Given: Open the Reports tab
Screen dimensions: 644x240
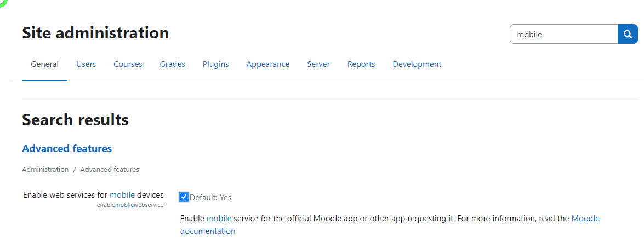Looking at the screenshot, I should (x=361, y=64).
